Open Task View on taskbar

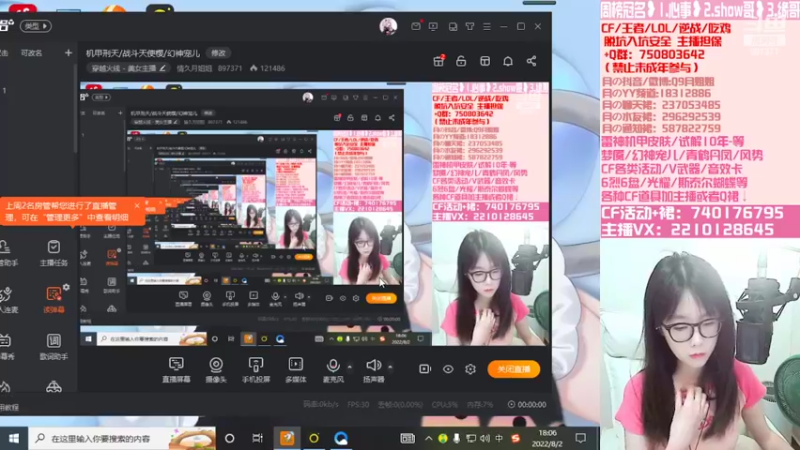point(258,438)
